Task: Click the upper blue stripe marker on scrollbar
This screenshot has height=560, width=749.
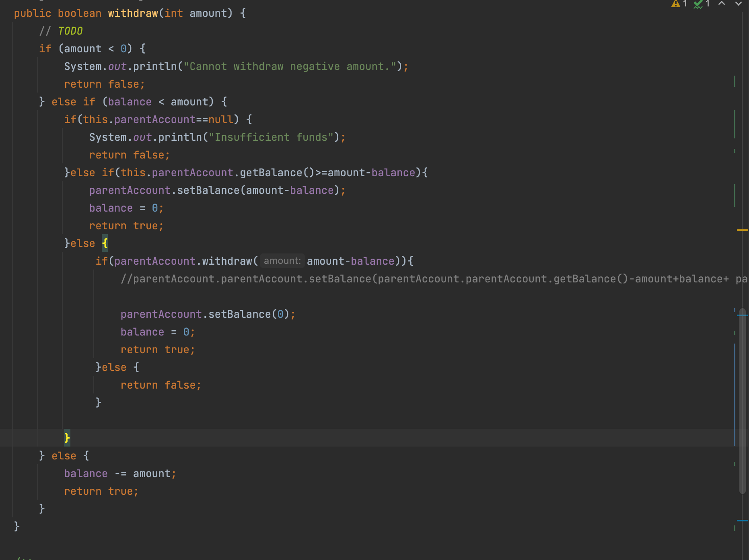Action: point(742,315)
